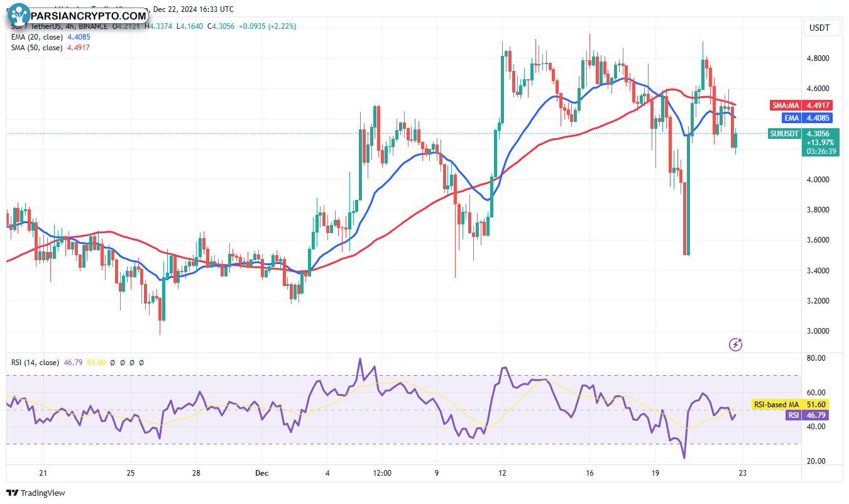
Task: Click the purple lightning bolt icon
Action: pos(735,344)
